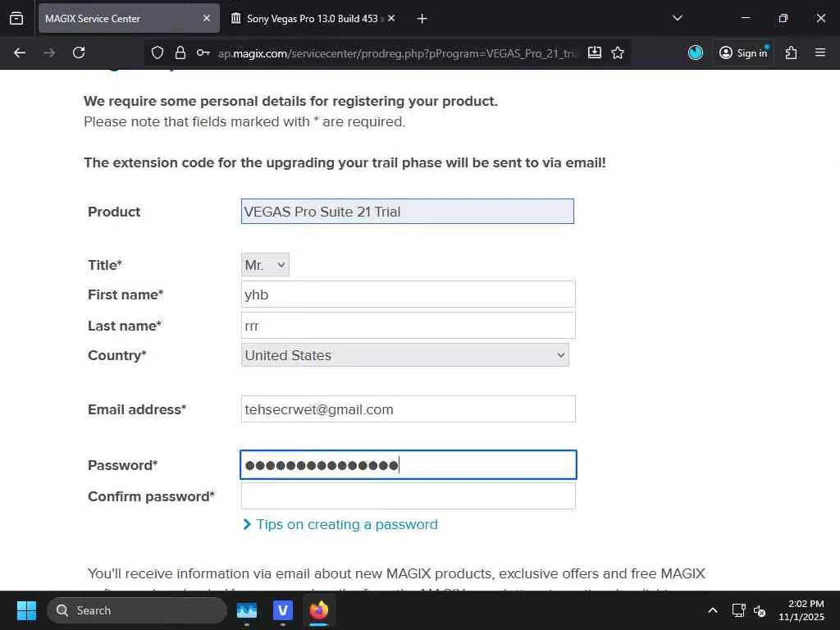The height and width of the screenshot is (630, 840).
Task: Open the Country dropdown United States
Action: point(405,354)
